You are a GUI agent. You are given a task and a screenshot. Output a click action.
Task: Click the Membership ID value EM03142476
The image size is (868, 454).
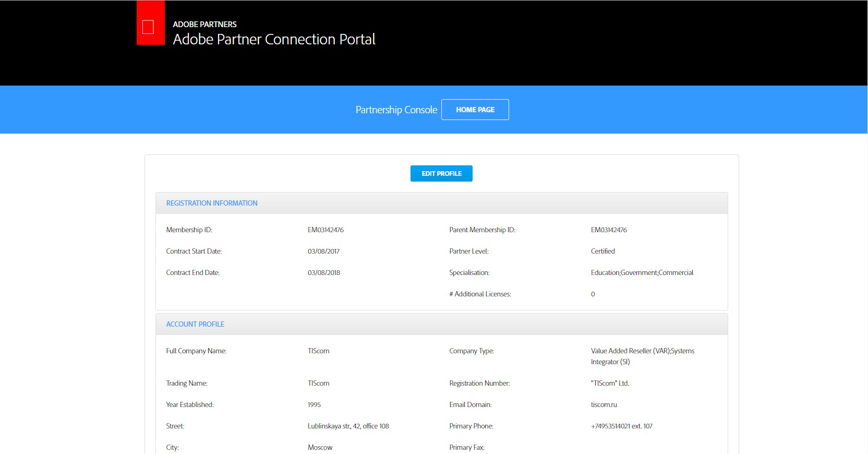(x=325, y=230)
